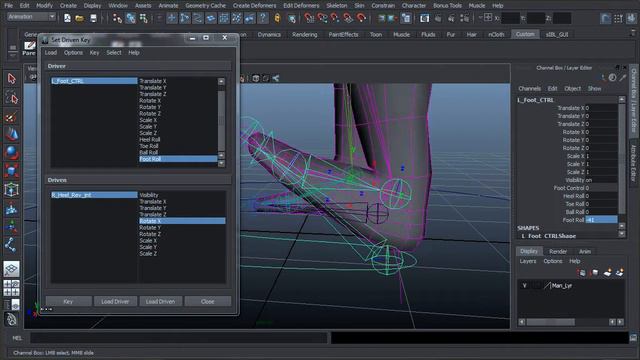Choose the Rotate tool sphere icon

(x=11, y=152)
